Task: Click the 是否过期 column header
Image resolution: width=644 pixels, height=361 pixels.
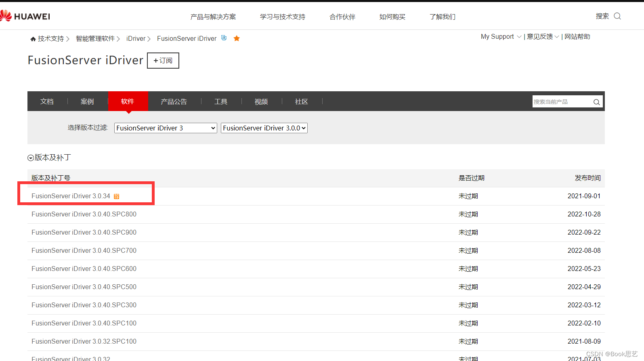Action: click(472, 178)
